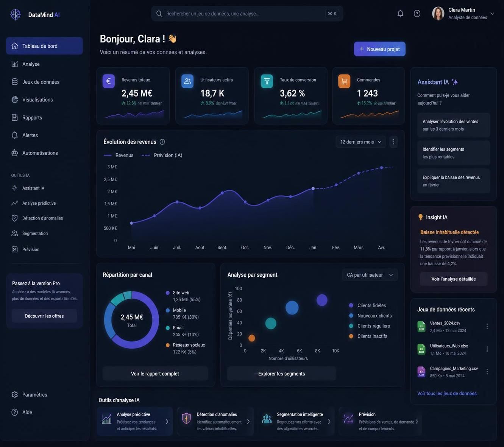Viewport: 504px width, 447px height.
Task: Open Rapports in the sidebar
Action: coord(44,117)
